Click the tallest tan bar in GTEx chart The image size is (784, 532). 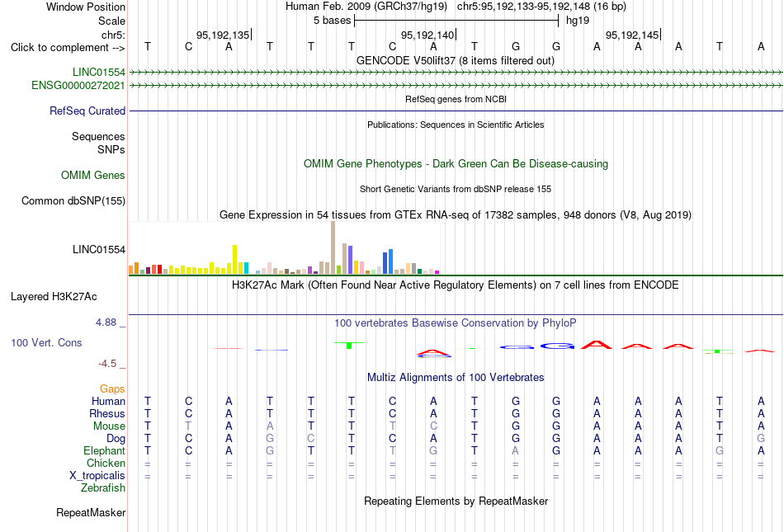pos(333,247)
